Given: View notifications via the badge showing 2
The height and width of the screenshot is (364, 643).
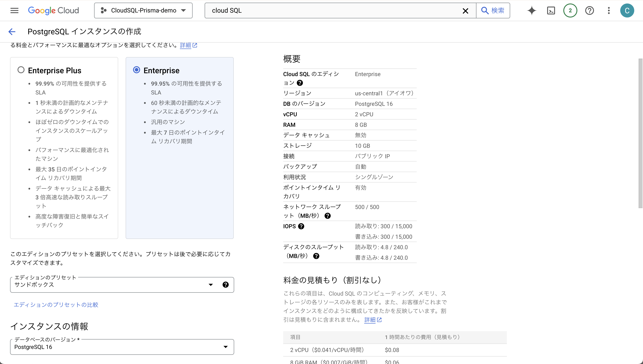Looking at the screenshot, I should [570, 10].
